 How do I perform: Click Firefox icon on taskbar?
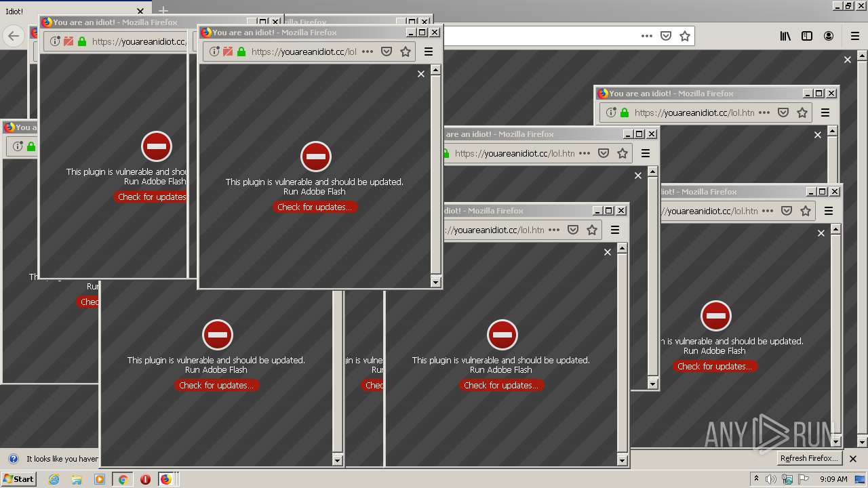166,479
